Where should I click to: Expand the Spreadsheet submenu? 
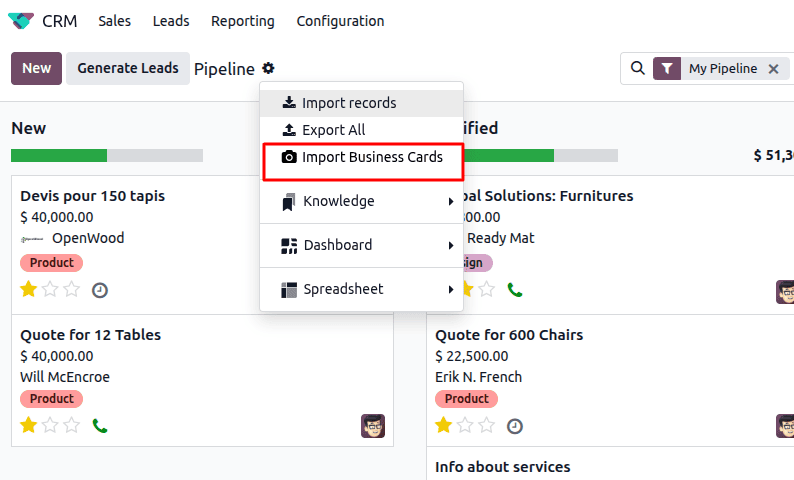[361, 289]
